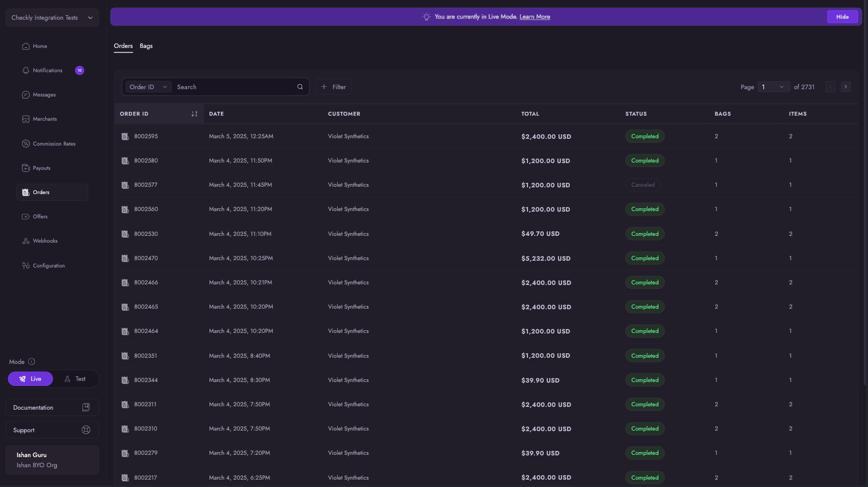
Task: Switch to the Bags tab
Action: tap(146, 46)
